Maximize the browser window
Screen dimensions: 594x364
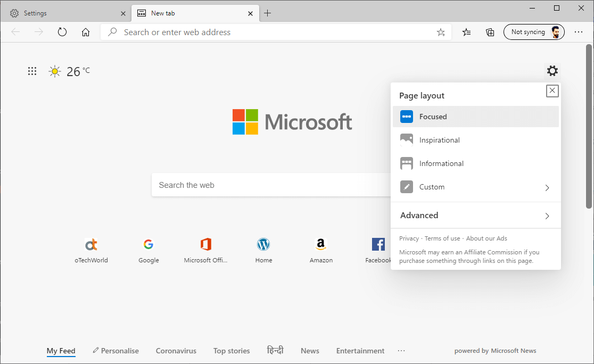557,8
